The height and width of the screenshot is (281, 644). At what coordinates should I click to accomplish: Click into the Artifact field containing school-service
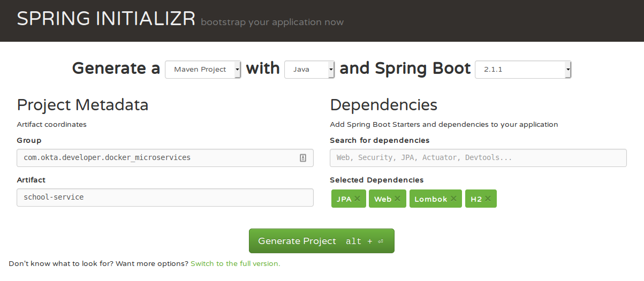pyautogui.click(x=165, y=197)
